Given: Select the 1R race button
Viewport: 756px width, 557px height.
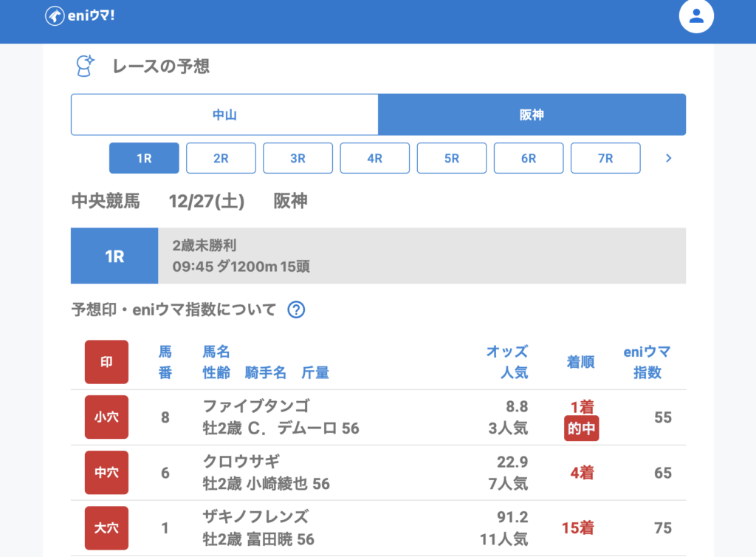Looking at the screenshot, I should click(144, 158).
